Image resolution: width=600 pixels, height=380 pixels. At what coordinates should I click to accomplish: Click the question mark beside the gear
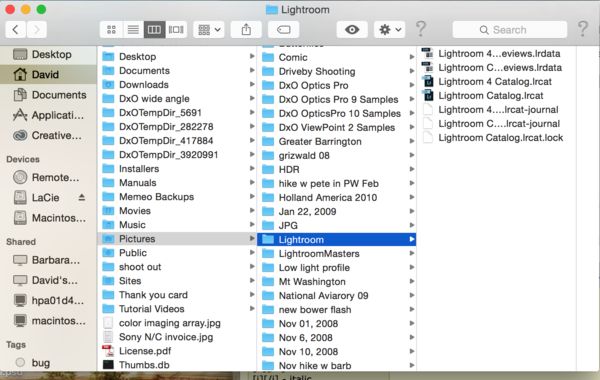[421, 29]
